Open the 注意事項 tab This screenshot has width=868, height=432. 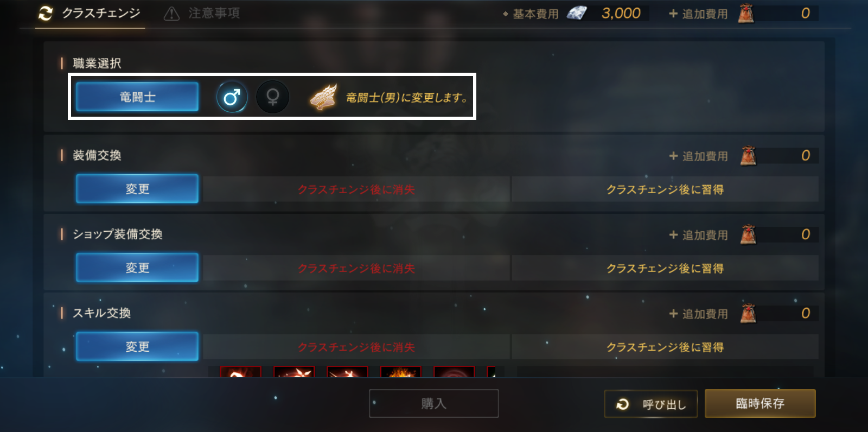202,13
